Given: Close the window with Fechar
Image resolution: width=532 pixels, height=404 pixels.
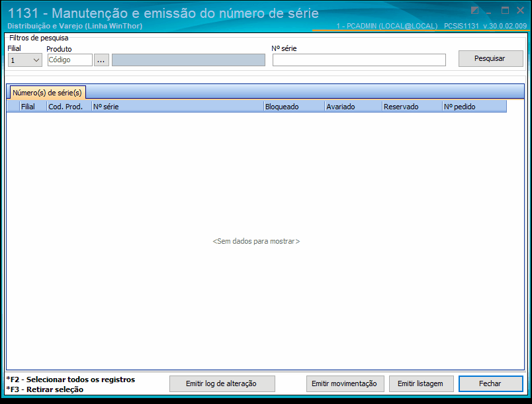Looking at the screenshot, I should pyautogui.click(x=490, y=383).
